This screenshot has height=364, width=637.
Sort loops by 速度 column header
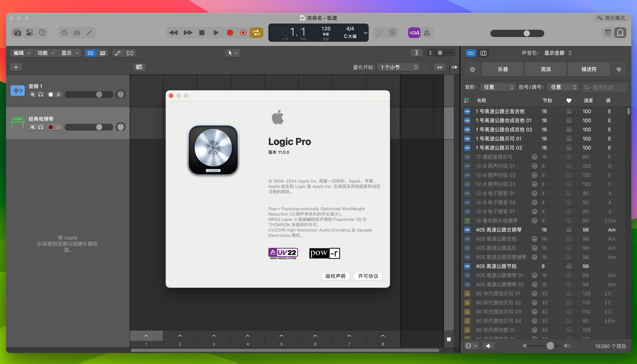[x=588, y=101]
